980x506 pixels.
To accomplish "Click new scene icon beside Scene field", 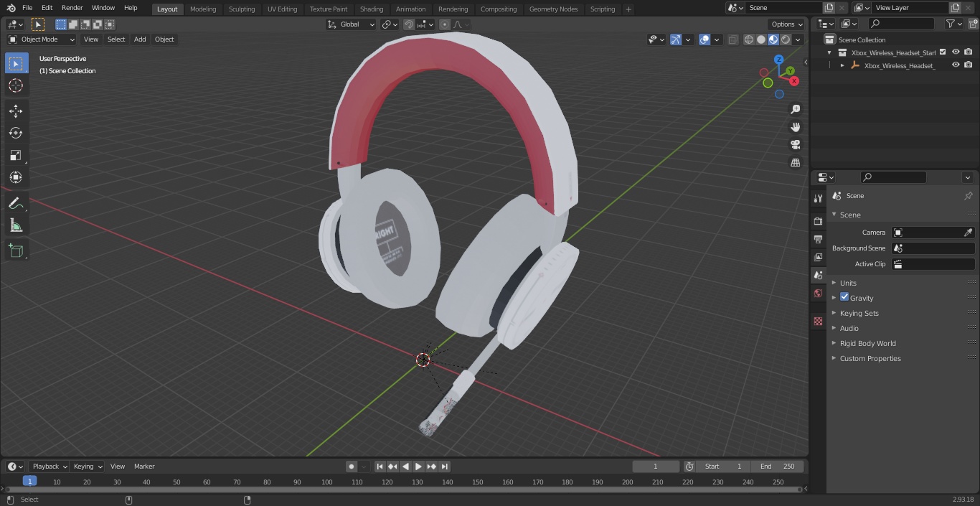I will pyautogui.click(x=829, y=8).
